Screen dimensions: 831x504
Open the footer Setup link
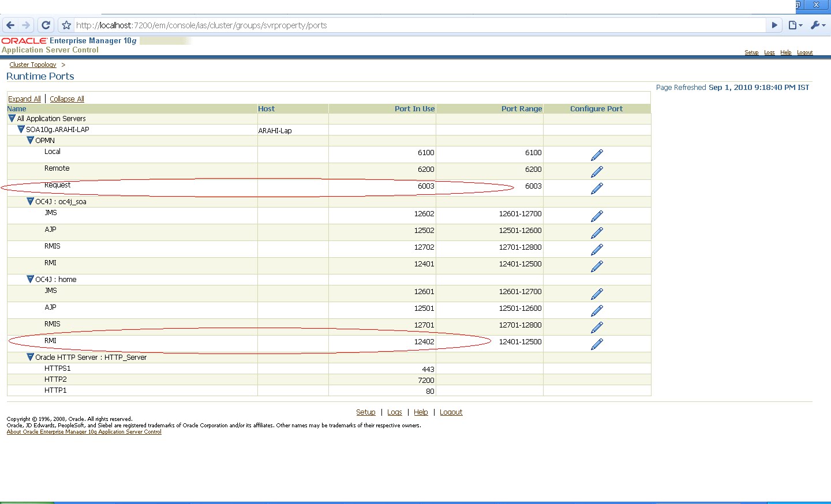(366, 412)
